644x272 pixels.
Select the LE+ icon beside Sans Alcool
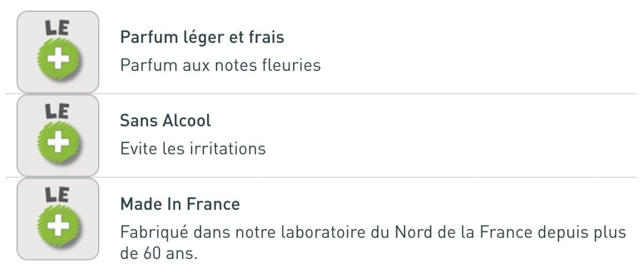point(58,135)
